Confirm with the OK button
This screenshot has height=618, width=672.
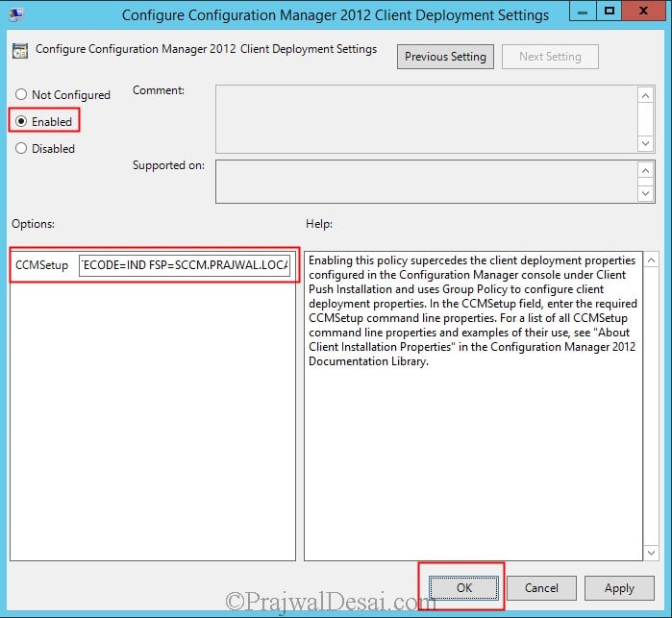coord(463,587)
